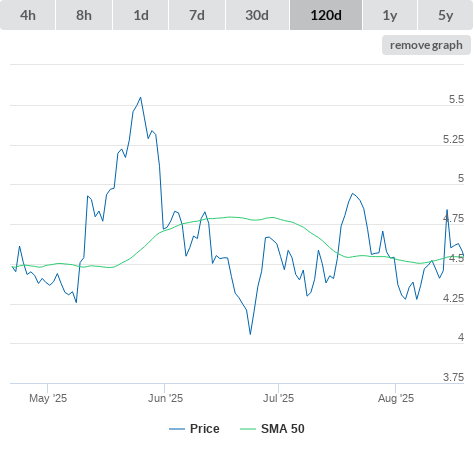Click the remove graph button
This screenshot has width=474, height=455.
(426, 45)
